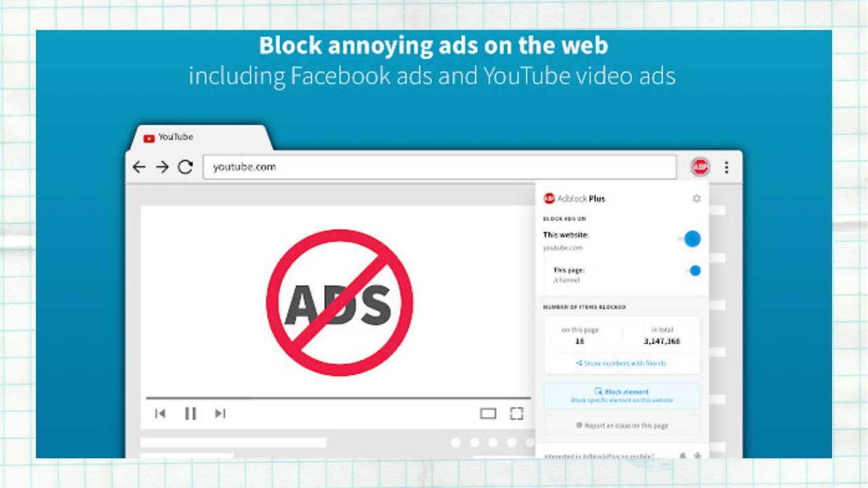Click the red ABP extension icon
This screenshot has height=488, width=868.
click(x=701, y=167)
